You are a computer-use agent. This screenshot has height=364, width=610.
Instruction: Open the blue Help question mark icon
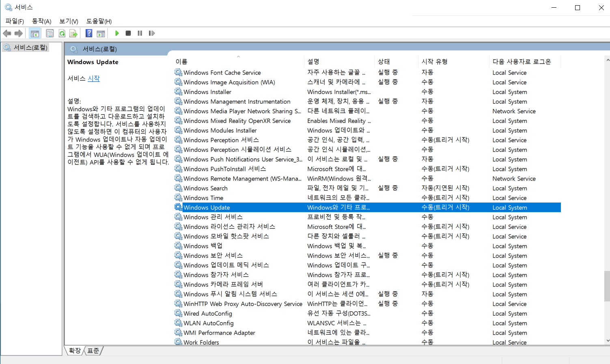tap(89, 33)
